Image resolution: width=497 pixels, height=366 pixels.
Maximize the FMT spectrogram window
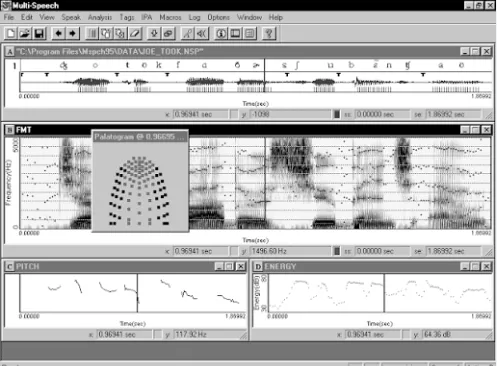(476, 130)
